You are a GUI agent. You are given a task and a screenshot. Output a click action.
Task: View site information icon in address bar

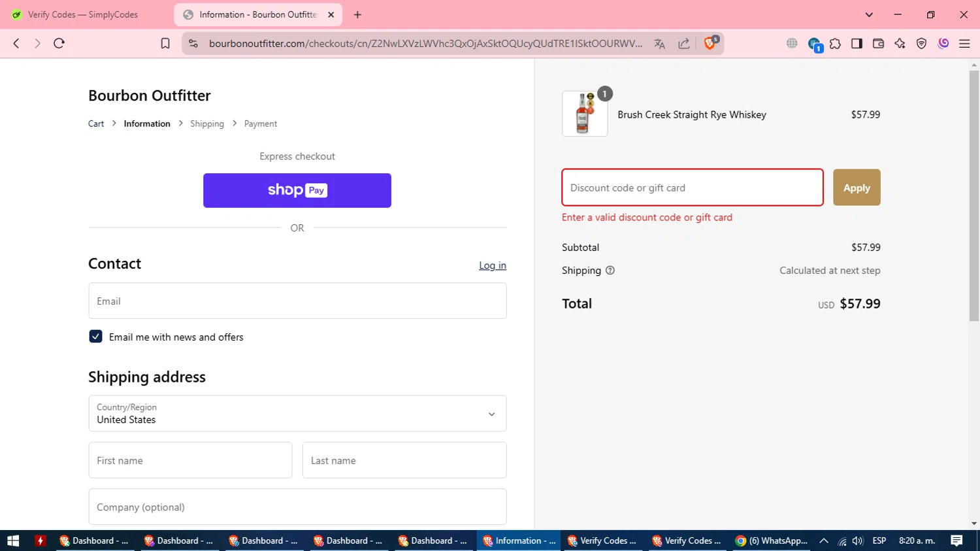point(193,43)
